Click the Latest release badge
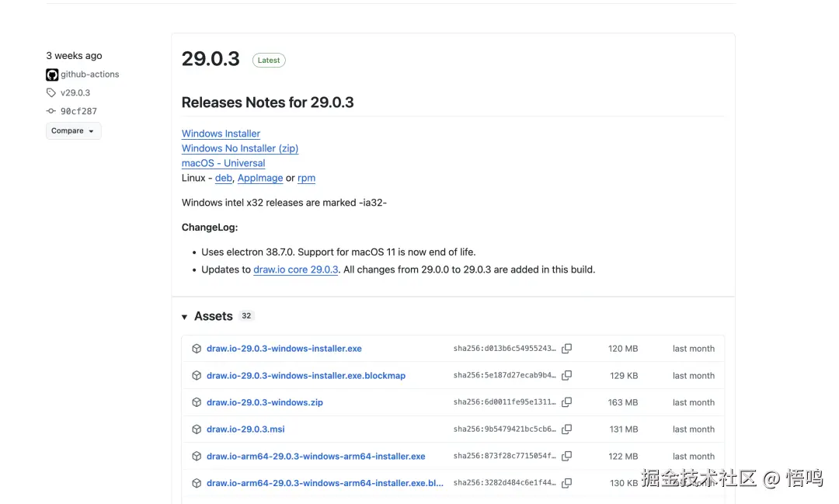 pos(269,61)
